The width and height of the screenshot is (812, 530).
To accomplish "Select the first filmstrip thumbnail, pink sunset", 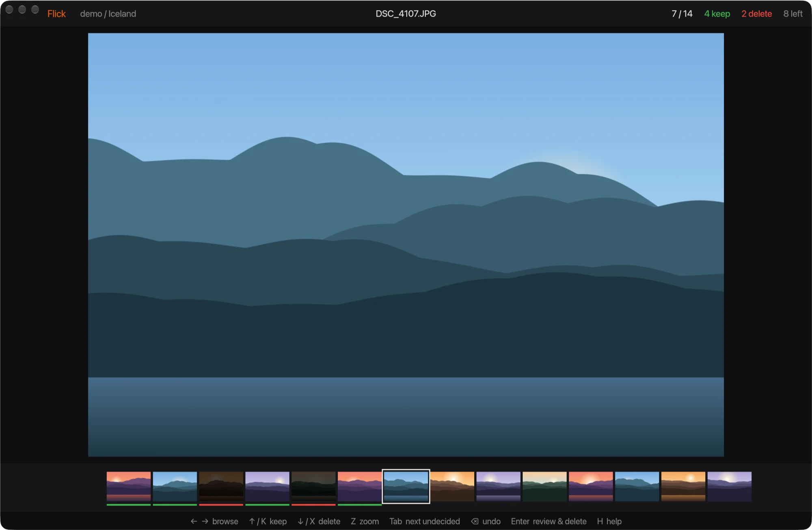I will point(129,487).
